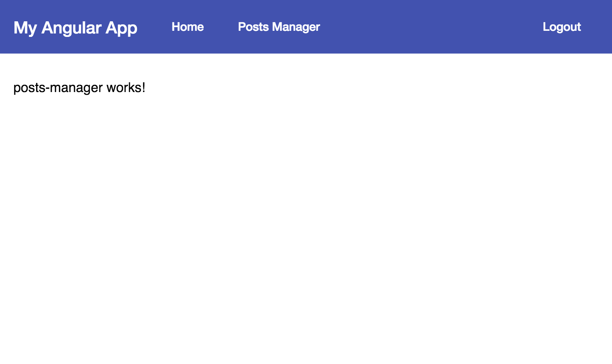Image resolution: width=612 pixels, height=364 pixels.
Task: Click 'Angular' in the header title
Action: (x=71, y=28)
